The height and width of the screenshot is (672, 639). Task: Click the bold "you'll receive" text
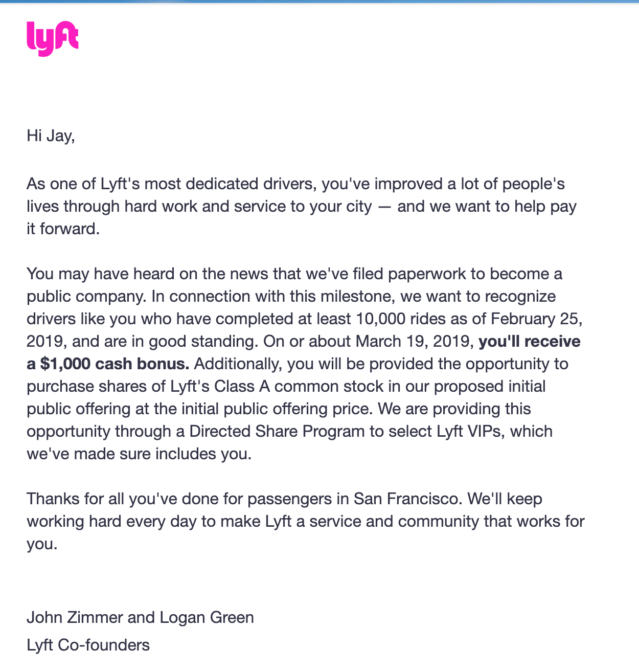529,341
